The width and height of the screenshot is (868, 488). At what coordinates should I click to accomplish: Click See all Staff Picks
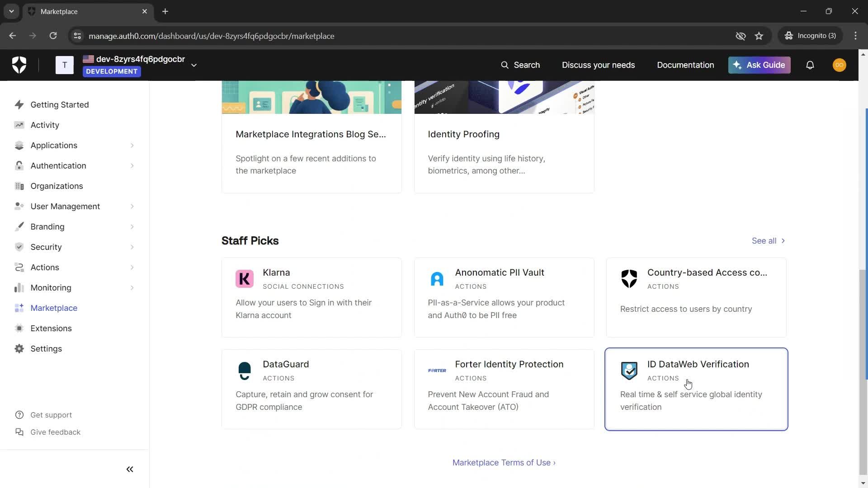click(x=769, y=241)
